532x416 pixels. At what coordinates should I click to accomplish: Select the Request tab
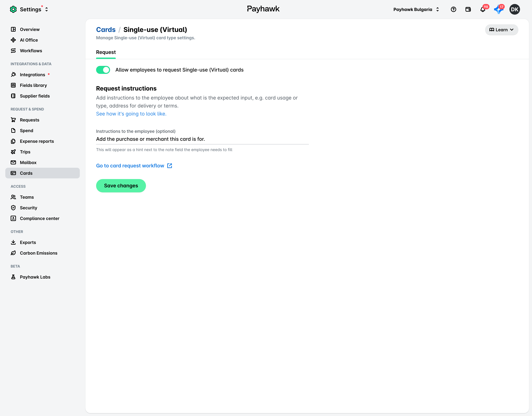point(106,52)
